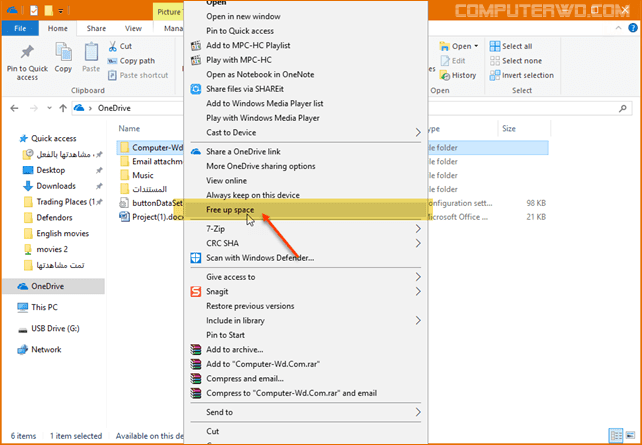Image resolution: width=642 pixels, height=445 pixels.
Task: Click the search magnifier icon
Action: tap(622, 108)
